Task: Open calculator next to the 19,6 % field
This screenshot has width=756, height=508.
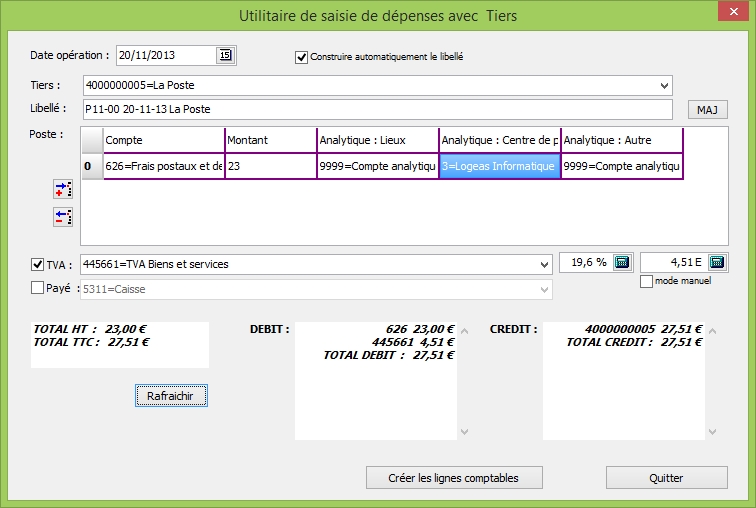Action: pyautogui.click(x=622, y=263)
